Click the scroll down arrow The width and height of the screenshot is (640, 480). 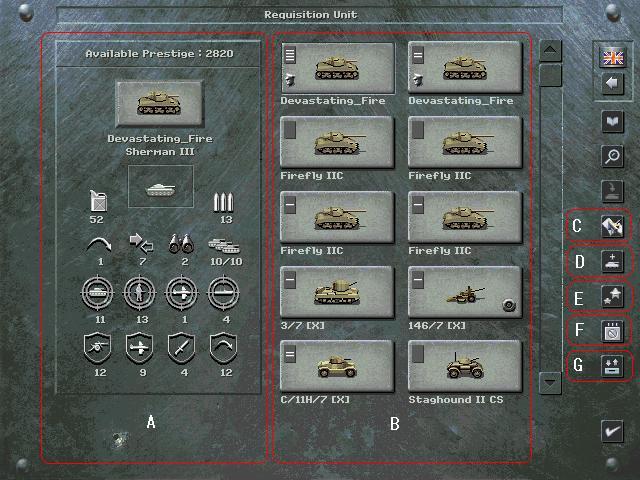[x=550, y=383]
